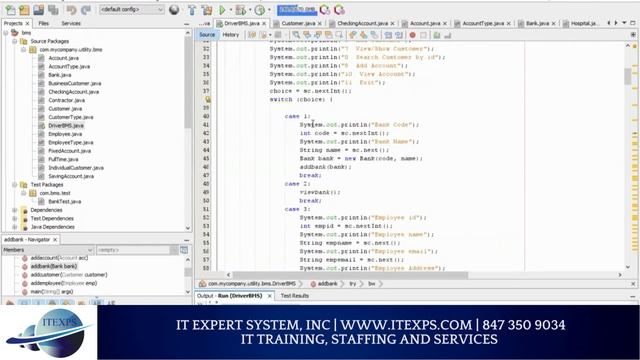Select BankTest.java in project tree

pyautogui.click(x=64, y=202)
